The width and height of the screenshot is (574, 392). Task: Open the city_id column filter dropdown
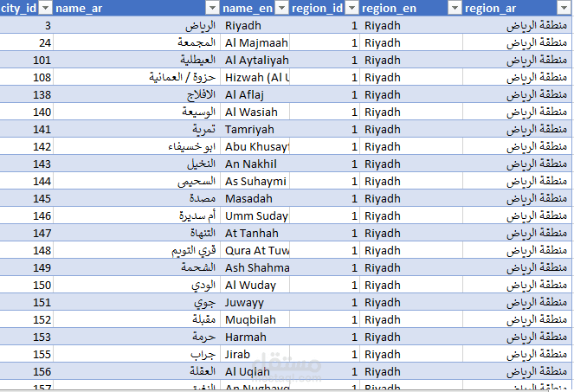pyautogui.click(x=45, y=8)
